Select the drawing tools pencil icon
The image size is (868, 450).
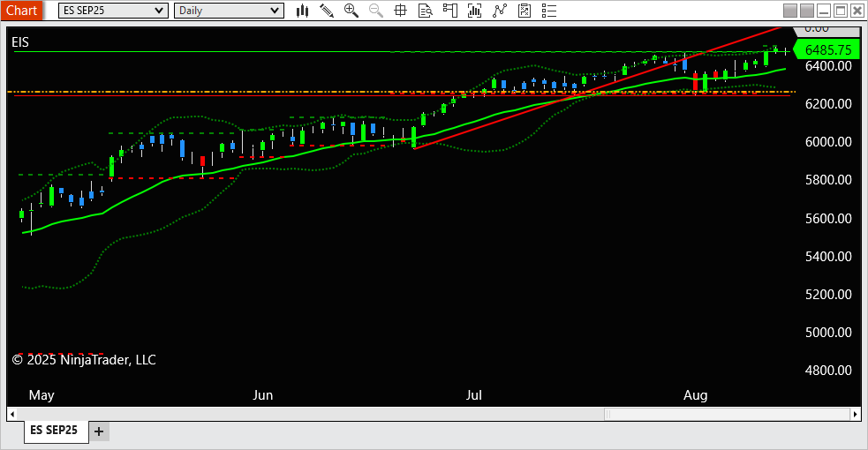coord(327,11)
